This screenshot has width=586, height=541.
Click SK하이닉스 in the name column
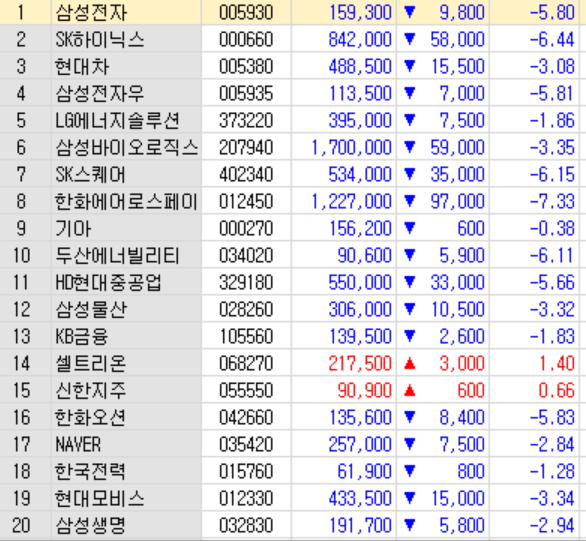click(99, 39)
